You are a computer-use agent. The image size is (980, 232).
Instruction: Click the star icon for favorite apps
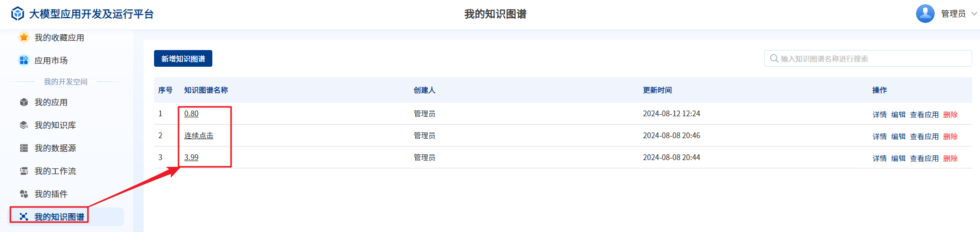tap(23, 37)
